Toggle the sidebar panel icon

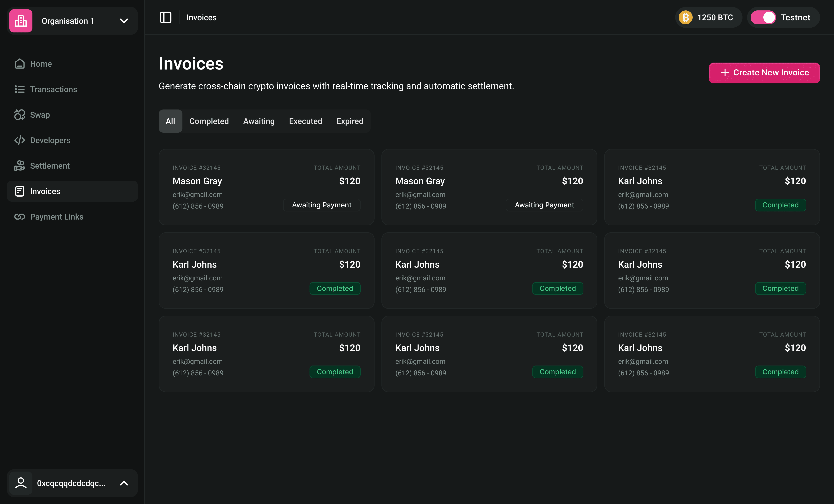[x=165, y=18]
